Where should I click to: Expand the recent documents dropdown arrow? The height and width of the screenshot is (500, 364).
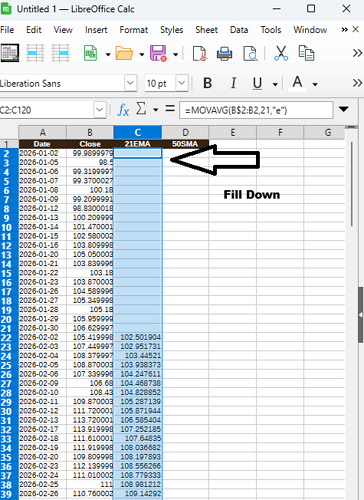[x=141, y=54]
